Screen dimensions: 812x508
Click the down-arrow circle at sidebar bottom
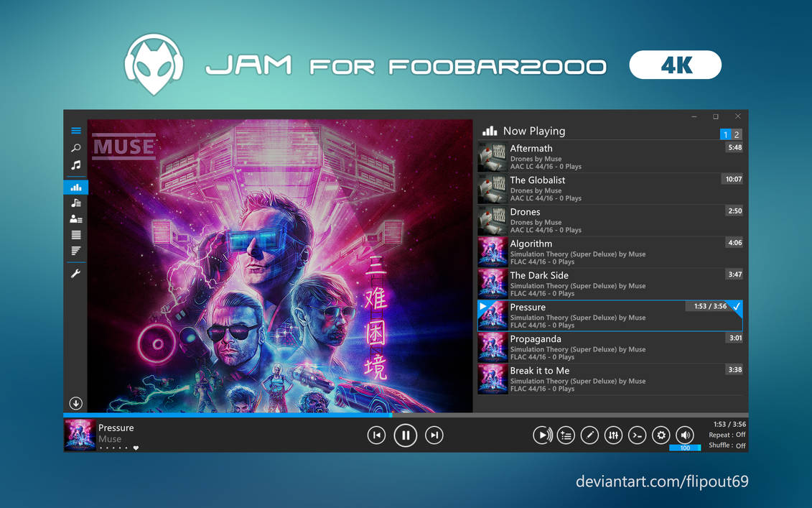[x=75, y=403]
